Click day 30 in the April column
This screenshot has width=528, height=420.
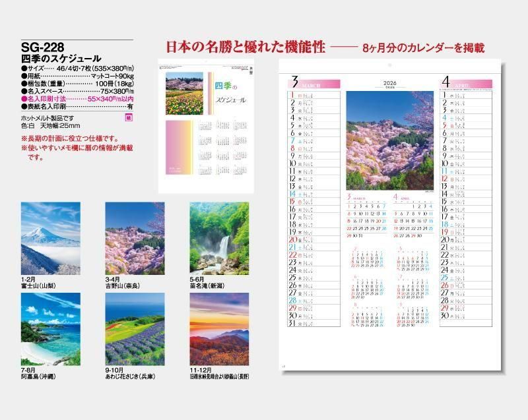[x=466, y=316]
